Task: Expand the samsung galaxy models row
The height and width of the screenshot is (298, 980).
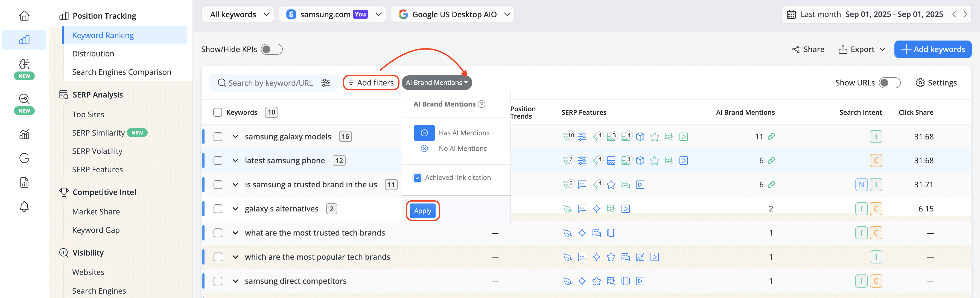Action: coord(235,136)
